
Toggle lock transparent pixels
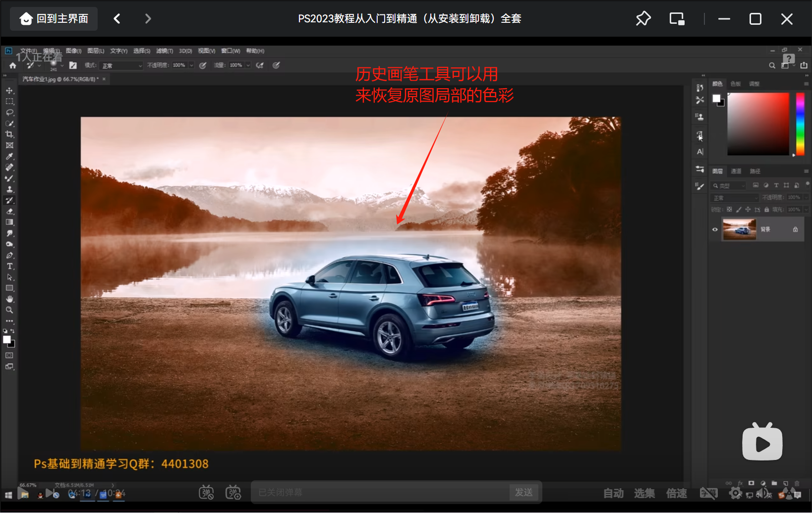click(x=729, y=210)
